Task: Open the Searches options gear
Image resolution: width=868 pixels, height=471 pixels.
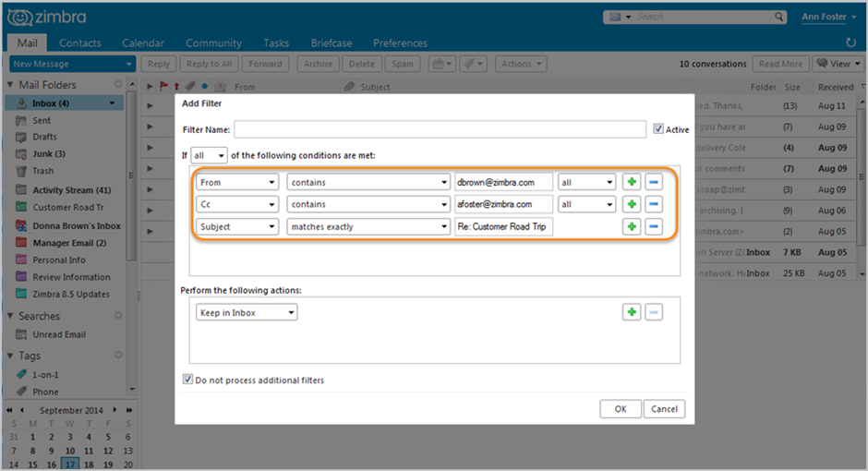Action: (x=118, y=316)
